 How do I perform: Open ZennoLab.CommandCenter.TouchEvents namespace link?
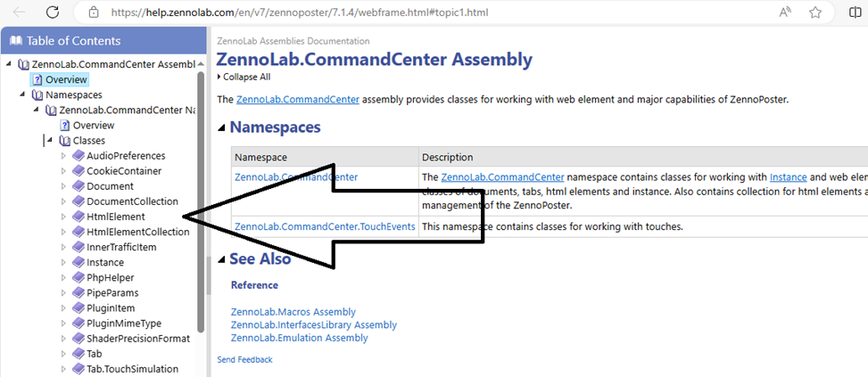pos(325,226)
